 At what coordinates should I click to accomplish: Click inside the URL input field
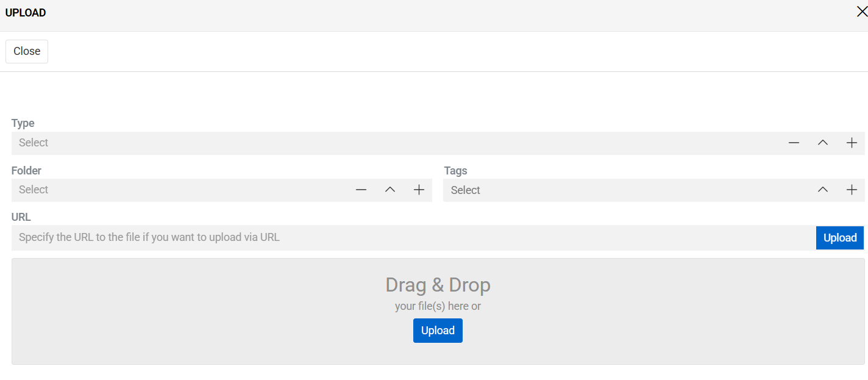244,237
